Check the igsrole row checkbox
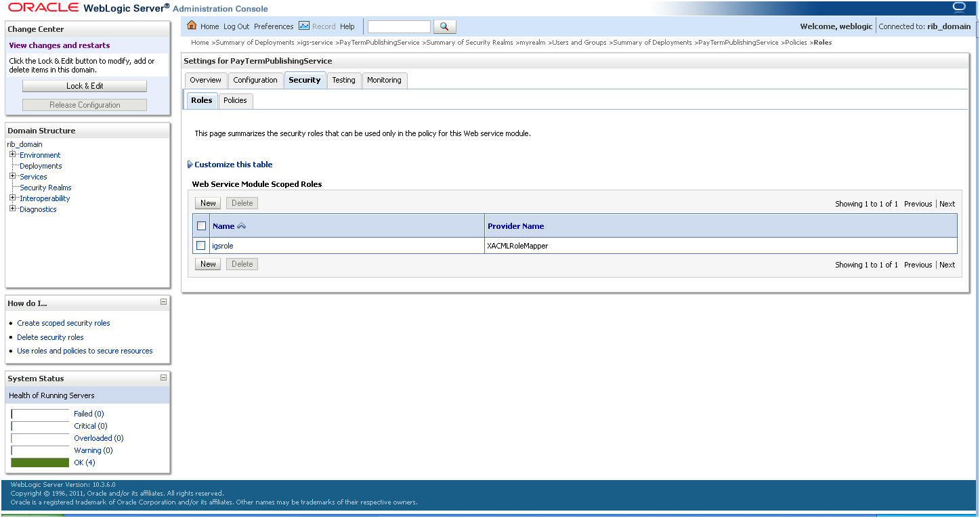 pos(201,245)
